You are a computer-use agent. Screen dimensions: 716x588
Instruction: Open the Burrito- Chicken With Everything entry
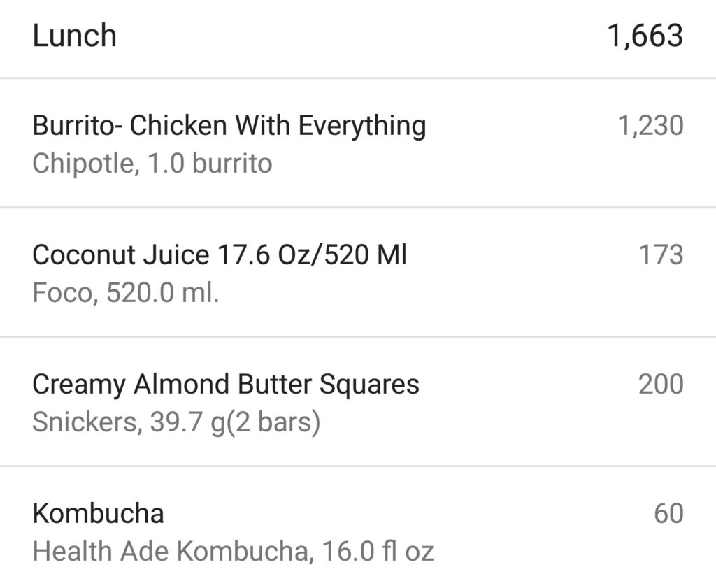(x=228, y=126)
